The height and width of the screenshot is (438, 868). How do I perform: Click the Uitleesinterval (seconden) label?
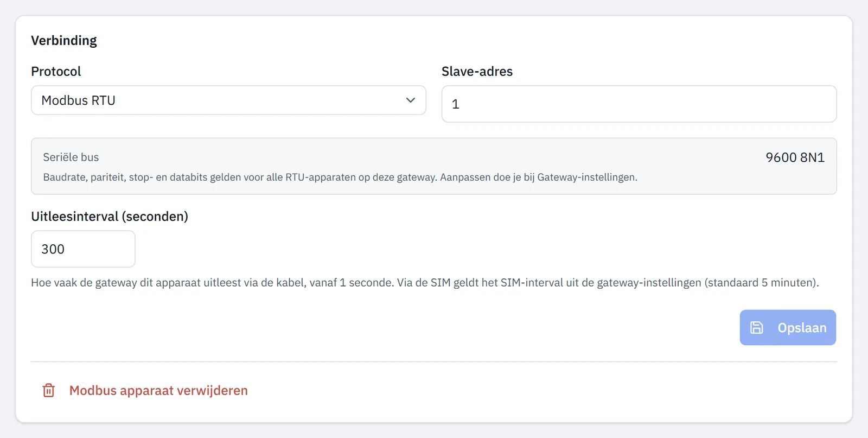(110, 216)
